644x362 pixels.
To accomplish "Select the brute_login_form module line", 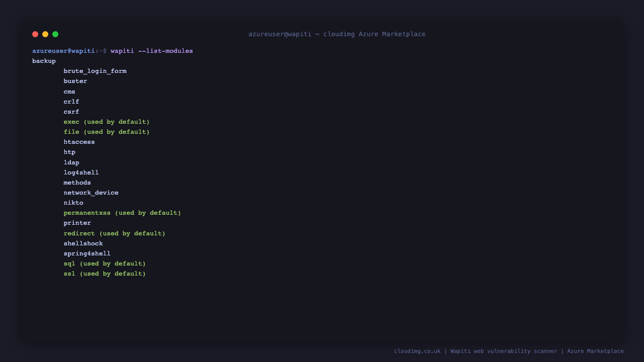I will click(95, 71).
